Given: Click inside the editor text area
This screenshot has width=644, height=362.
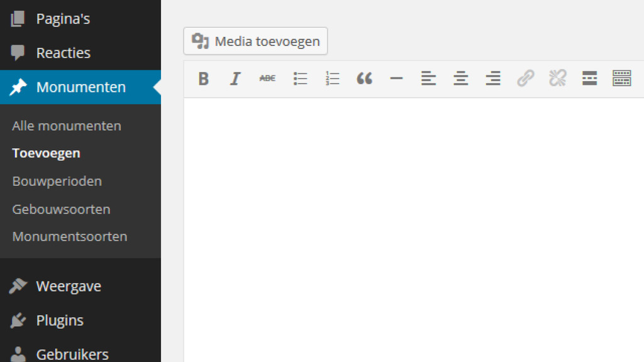Looking at the screenshot, I should (x=414, y=230).
